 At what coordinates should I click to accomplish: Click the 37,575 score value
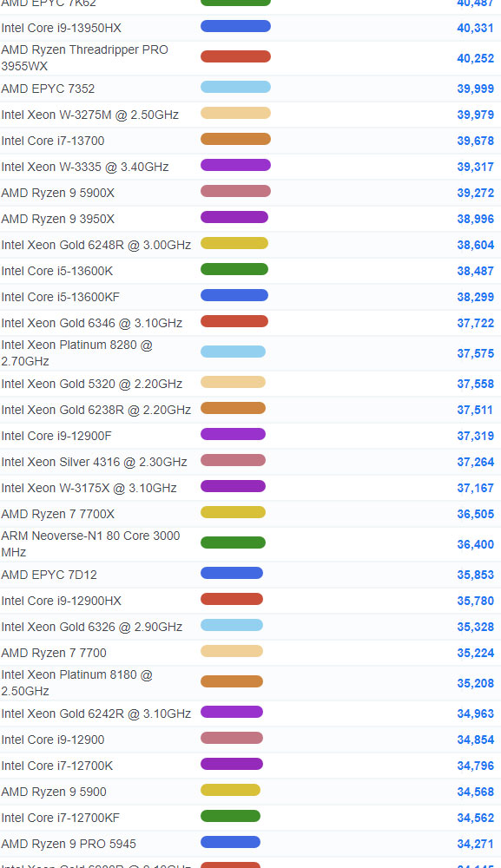pos(475,353)
